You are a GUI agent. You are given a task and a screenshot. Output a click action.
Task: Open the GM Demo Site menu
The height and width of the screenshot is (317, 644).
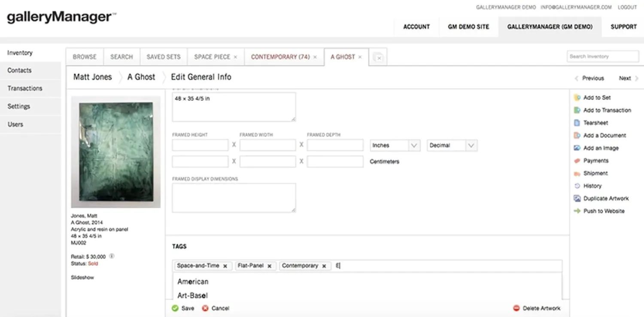[x=468, y=27]
